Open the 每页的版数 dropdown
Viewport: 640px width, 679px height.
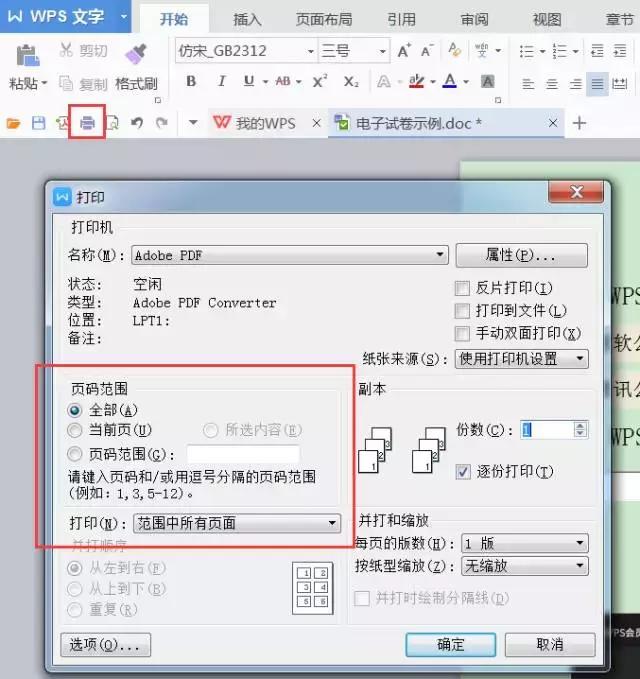coord(525,543)
